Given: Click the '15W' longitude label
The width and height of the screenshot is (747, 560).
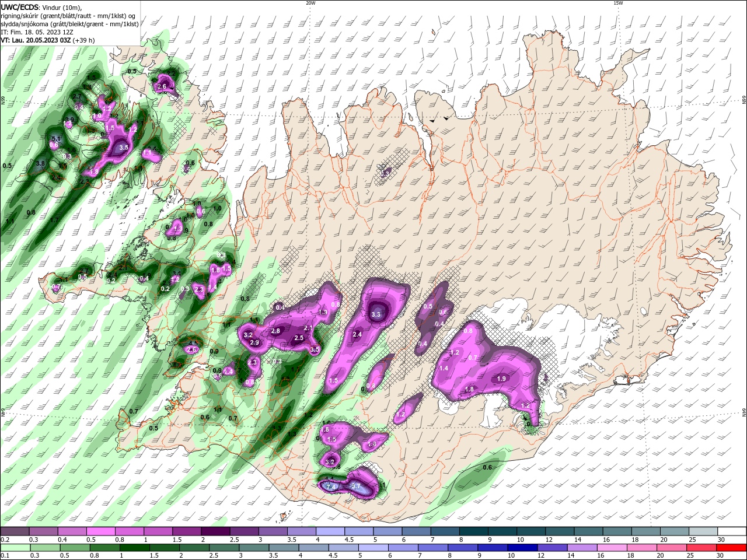Looking at the screenshot, I should [x=618, y=3].
